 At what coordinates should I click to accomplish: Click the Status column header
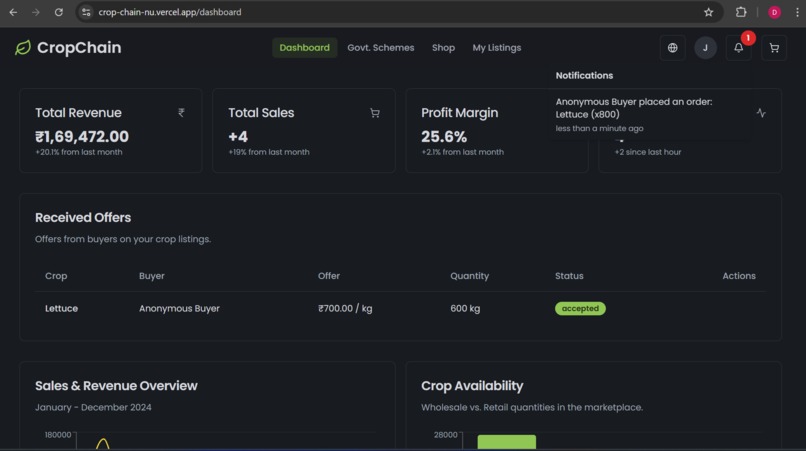[569, 276]
